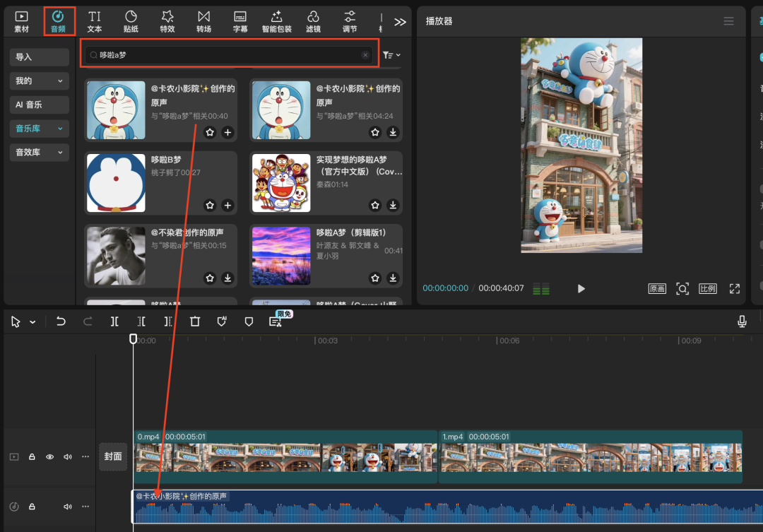The width and height of the screenshot is (763, 532).
Task: Switch to the 文本 tab
Action: tap(94, 21)
